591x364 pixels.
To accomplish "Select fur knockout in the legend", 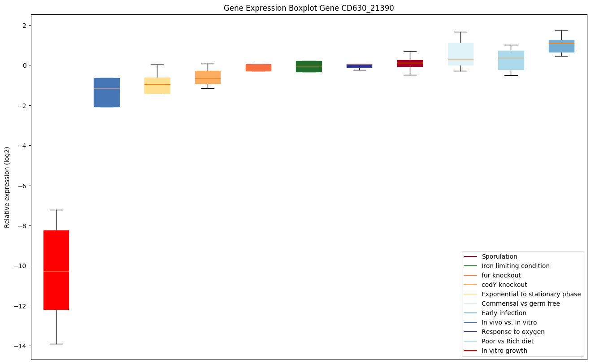I will (501, 275).
